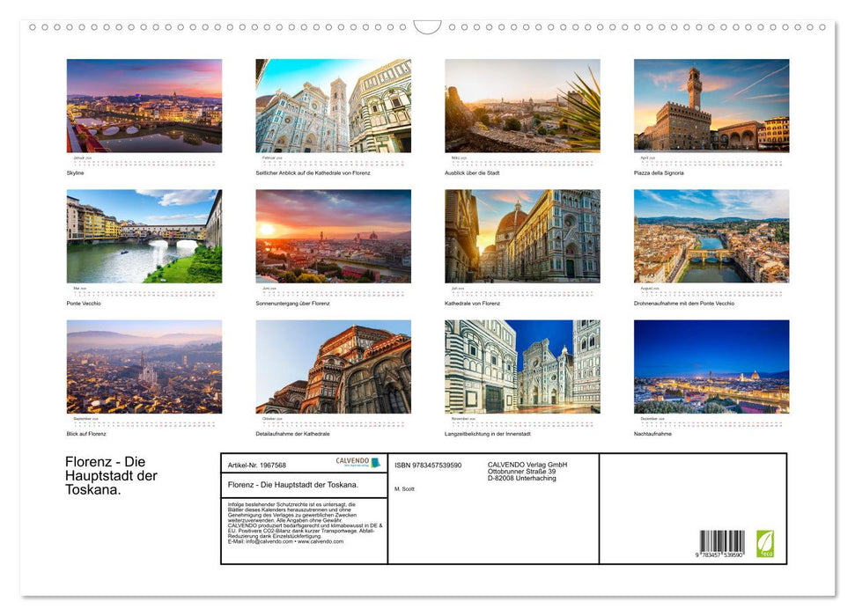This screenshot has height=616, width=855.
Task: Click the ISBN 9783457539590 text
Action: tap(429, 465)
